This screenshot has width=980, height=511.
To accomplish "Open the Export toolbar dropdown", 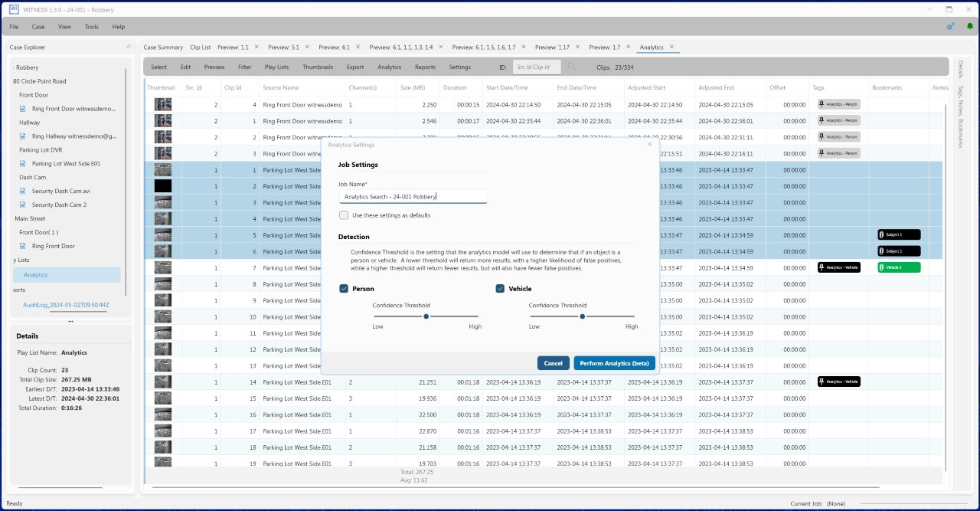I will click(x=354, y=67).
